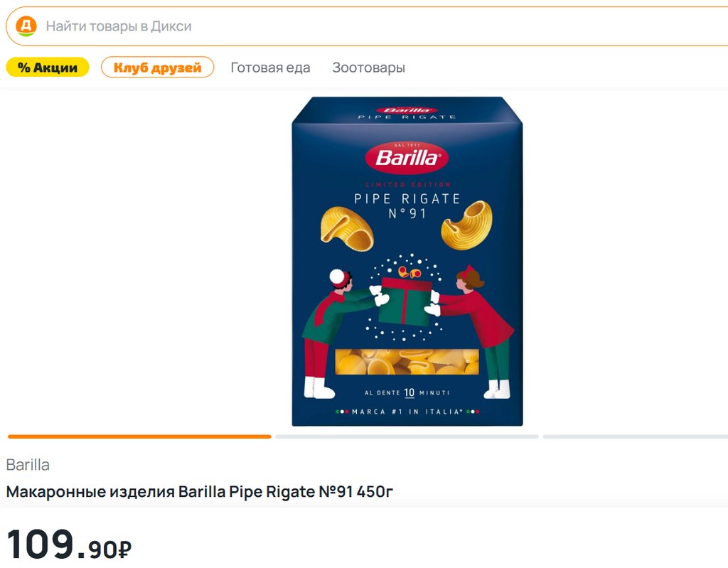Open the '% Акции' promotions section
This screenshot has width=728, height=568.
[48, 68]
